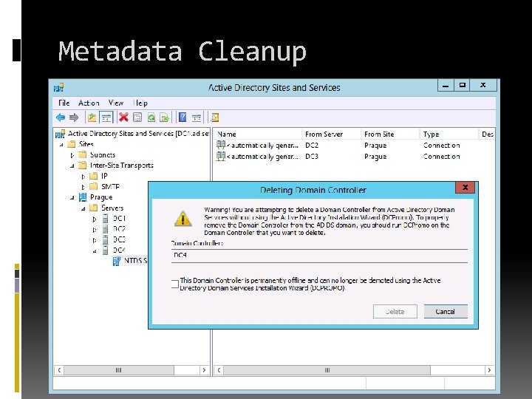Click 'DC2' in the From Server column
The width and height of the screenshot is (532, 399).
312,146
